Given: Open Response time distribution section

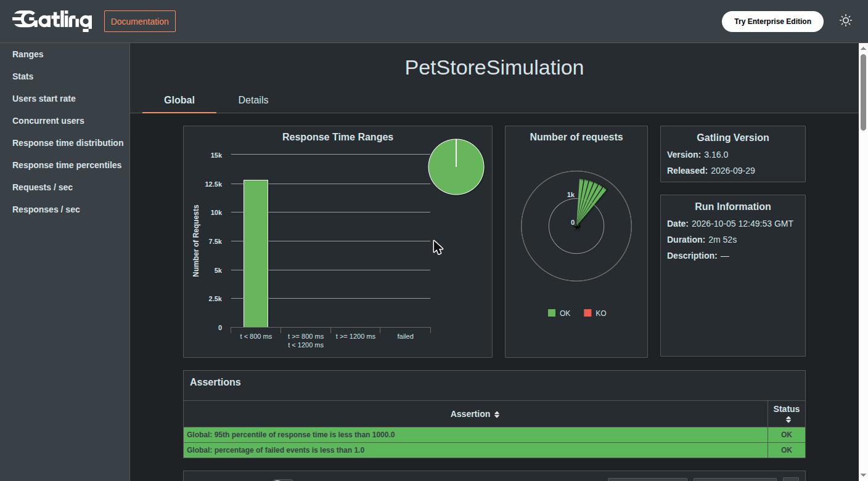Looking at the screenshot, I should coord(68,143).
